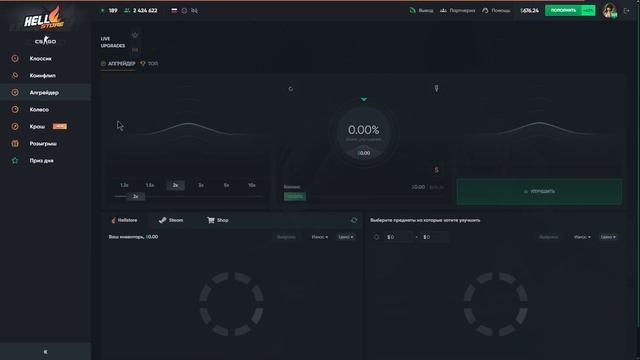Select Апгрейдер in the sidebar

tap(44, 93)
